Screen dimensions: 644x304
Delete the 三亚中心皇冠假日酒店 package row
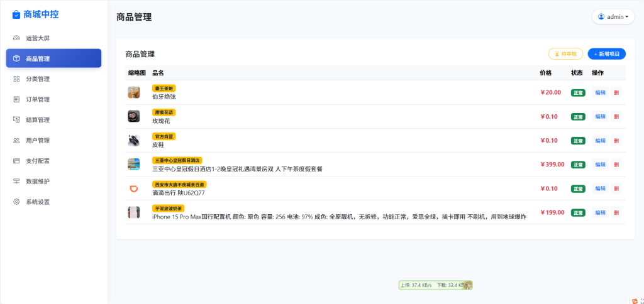(x=616, y=165)
